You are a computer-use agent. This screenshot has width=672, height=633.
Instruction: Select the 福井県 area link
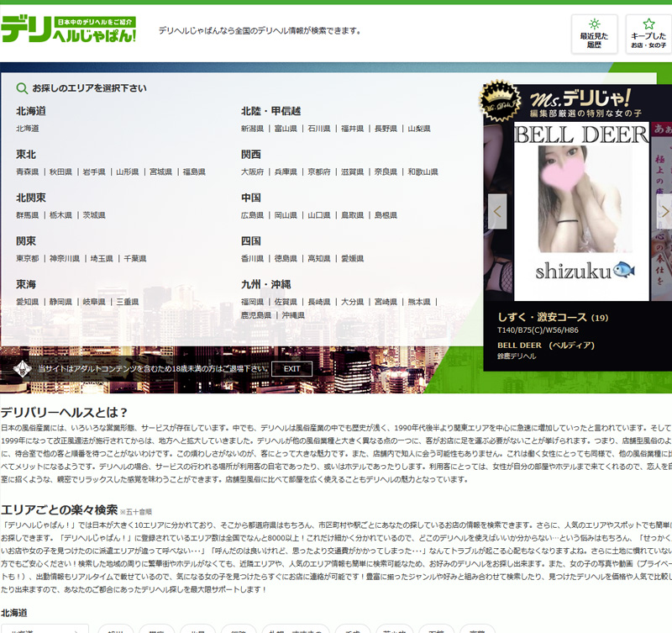pos(353,129)
